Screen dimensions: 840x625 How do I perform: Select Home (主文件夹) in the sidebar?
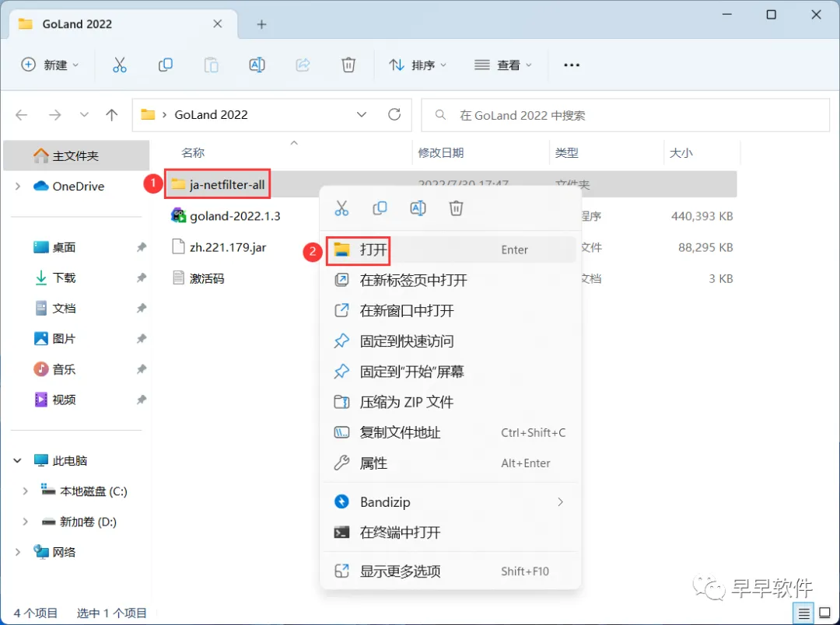click(76, 155)
